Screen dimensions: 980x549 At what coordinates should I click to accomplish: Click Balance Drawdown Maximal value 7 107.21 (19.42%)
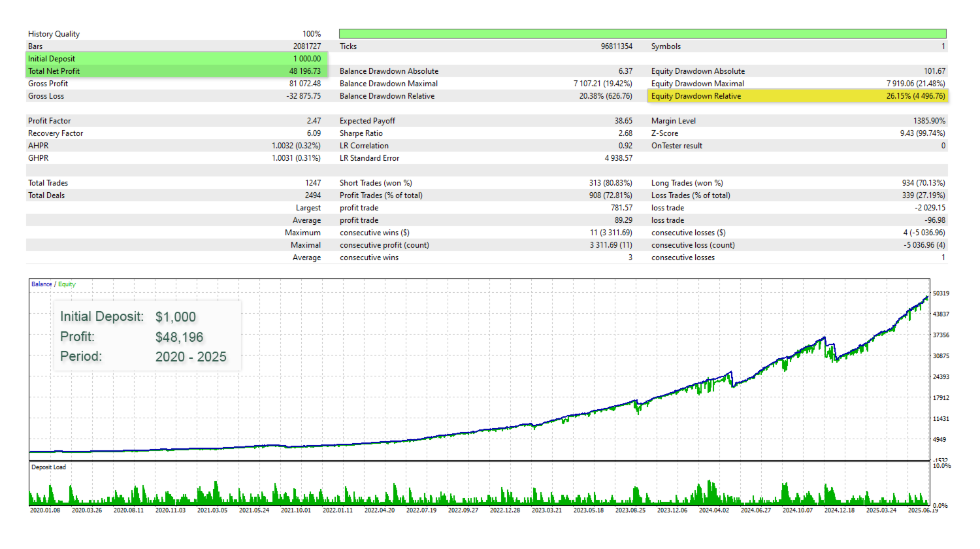[603, 84]
